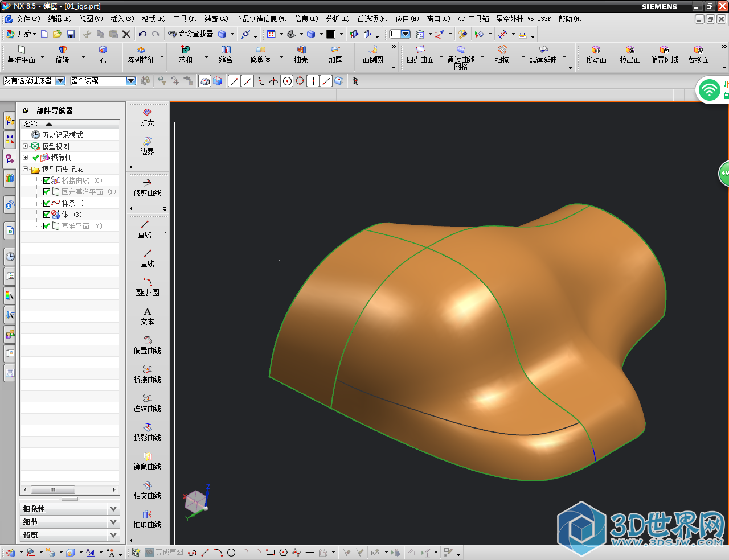
Task: Open the work layer number dropdown
Action: point(406,34)
